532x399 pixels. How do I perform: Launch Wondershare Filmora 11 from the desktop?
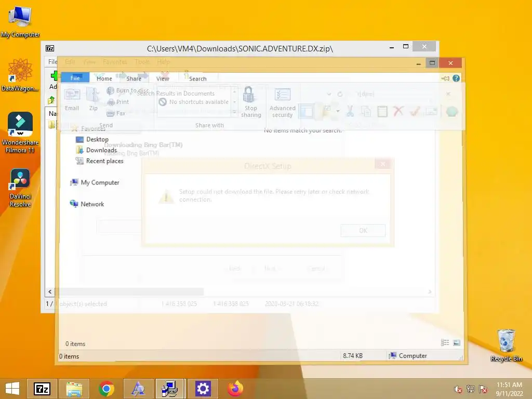(20, 132)
